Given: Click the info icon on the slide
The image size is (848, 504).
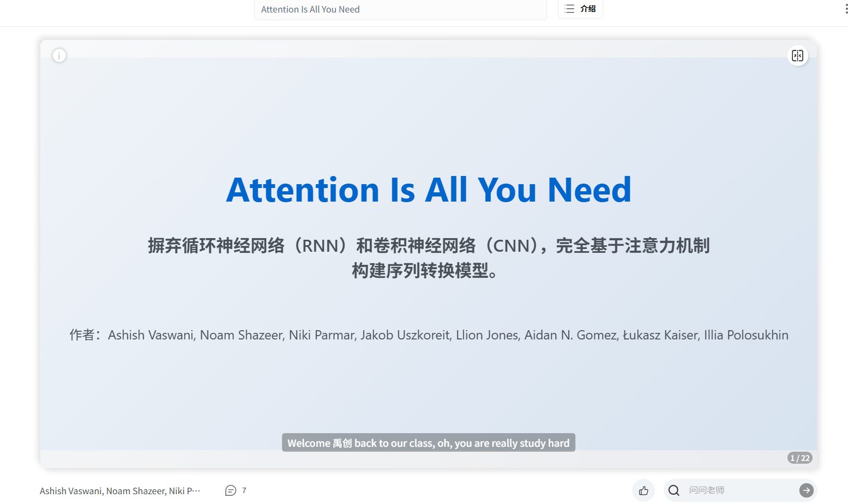Looking at the screenshot, I should tap(59, 56).
